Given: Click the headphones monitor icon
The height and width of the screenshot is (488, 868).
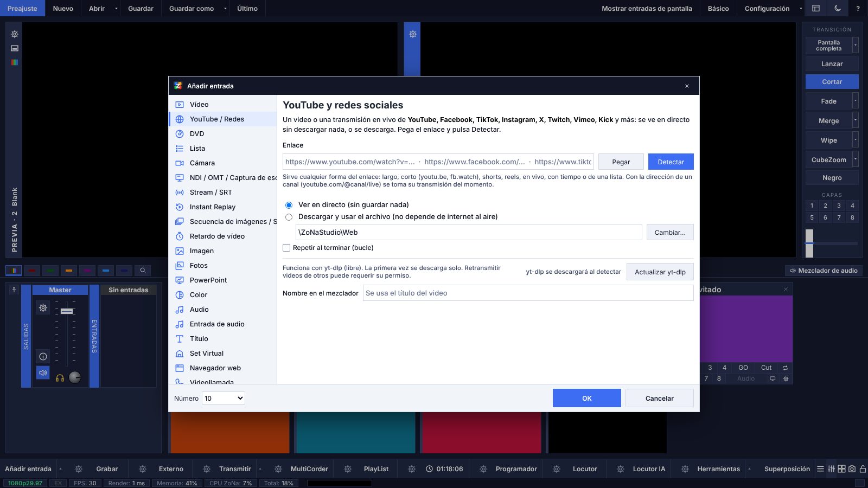Looking at the screenshot, I should [x=60, y=378].
